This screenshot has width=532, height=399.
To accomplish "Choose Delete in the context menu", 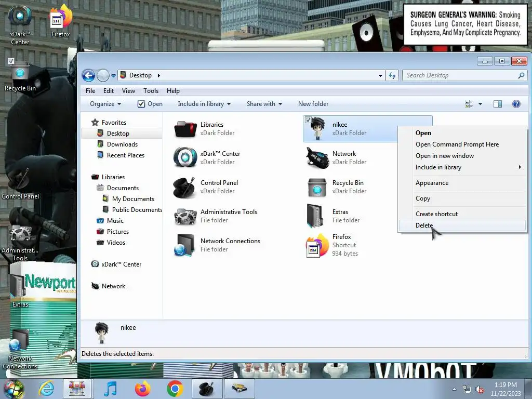I will pyautogui.click(x=462, y=225).
